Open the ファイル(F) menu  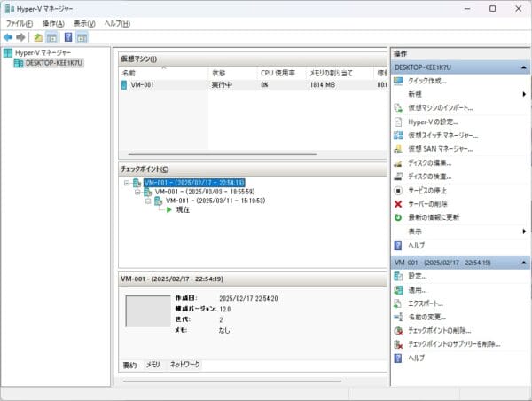click(x=20, y=23)
